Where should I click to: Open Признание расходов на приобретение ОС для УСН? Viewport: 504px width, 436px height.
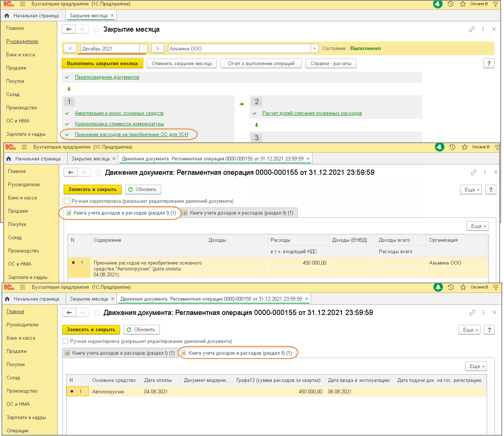pyautogui.click(x=132, y=135)
